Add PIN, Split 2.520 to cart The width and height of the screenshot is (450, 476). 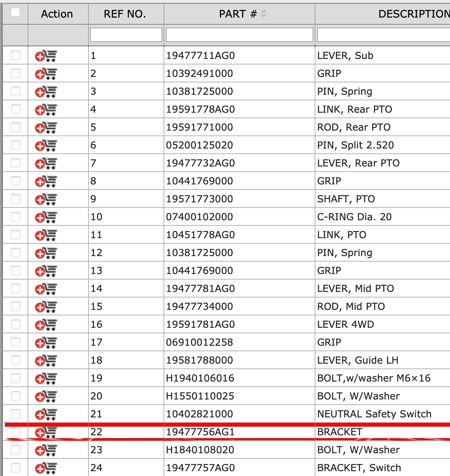coord(46,145)
